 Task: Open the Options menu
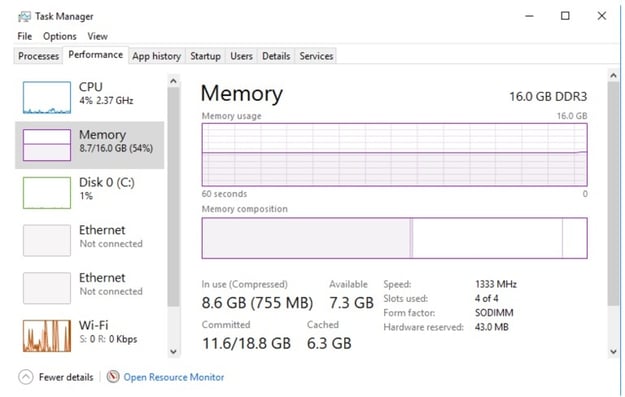pyautogui.click(x=60, y=36)
